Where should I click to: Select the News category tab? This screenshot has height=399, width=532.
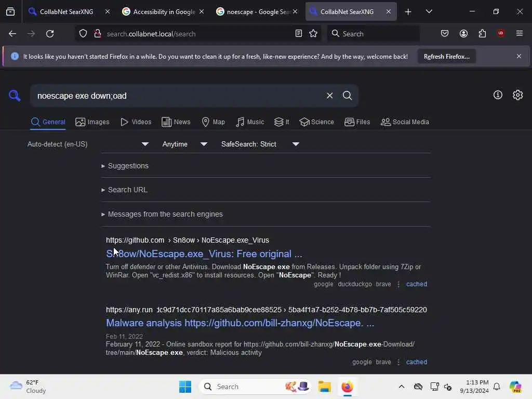176,122
